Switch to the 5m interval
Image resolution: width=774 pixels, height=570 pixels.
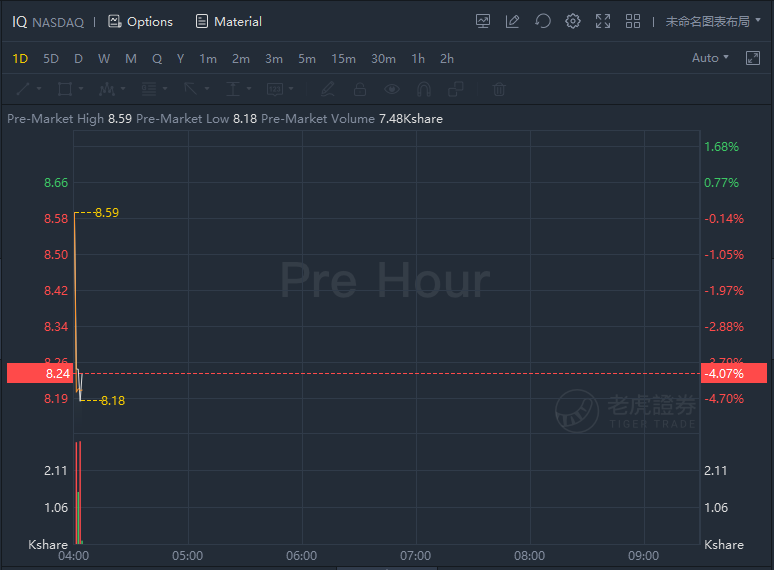click(x=307, y=59)
